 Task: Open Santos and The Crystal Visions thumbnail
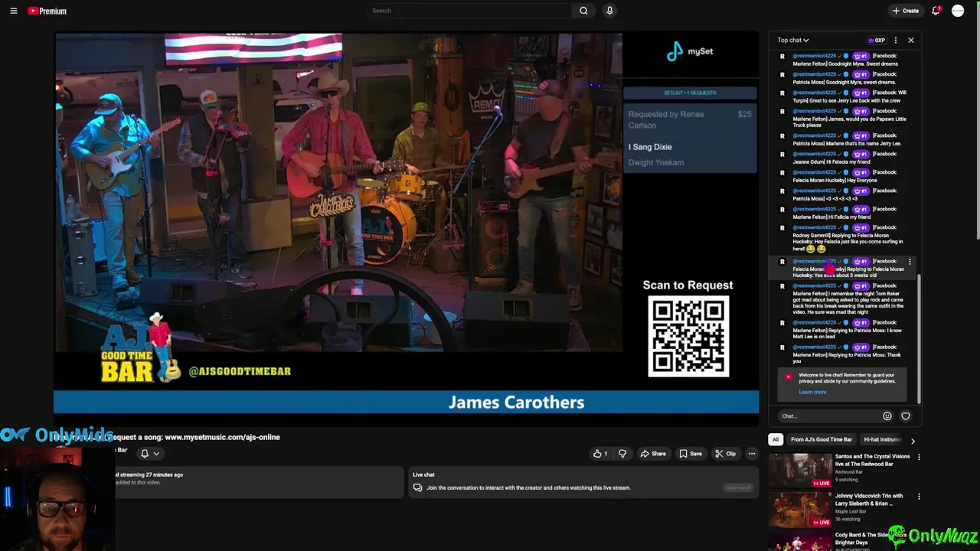pos(800,471)
